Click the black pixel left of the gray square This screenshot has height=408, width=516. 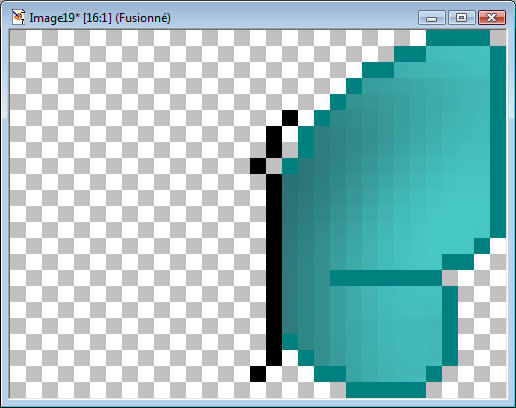pyautogui.click(x=258, y=166)
